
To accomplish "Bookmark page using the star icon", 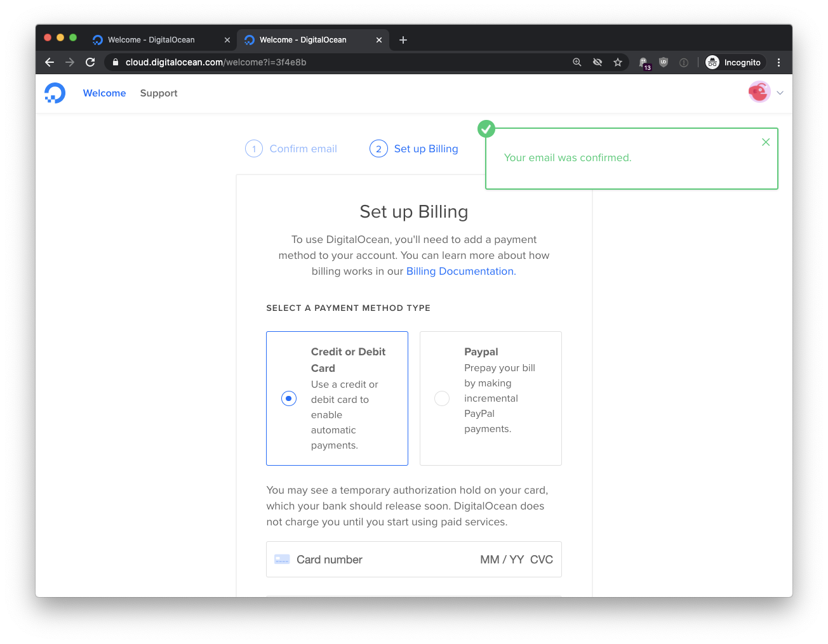I will tap(617, 62).
